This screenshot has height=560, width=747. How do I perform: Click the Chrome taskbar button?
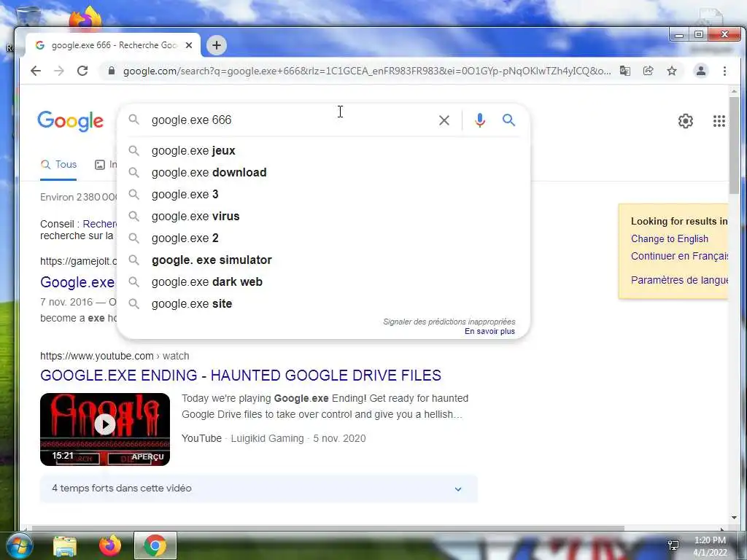click(155, 545)
